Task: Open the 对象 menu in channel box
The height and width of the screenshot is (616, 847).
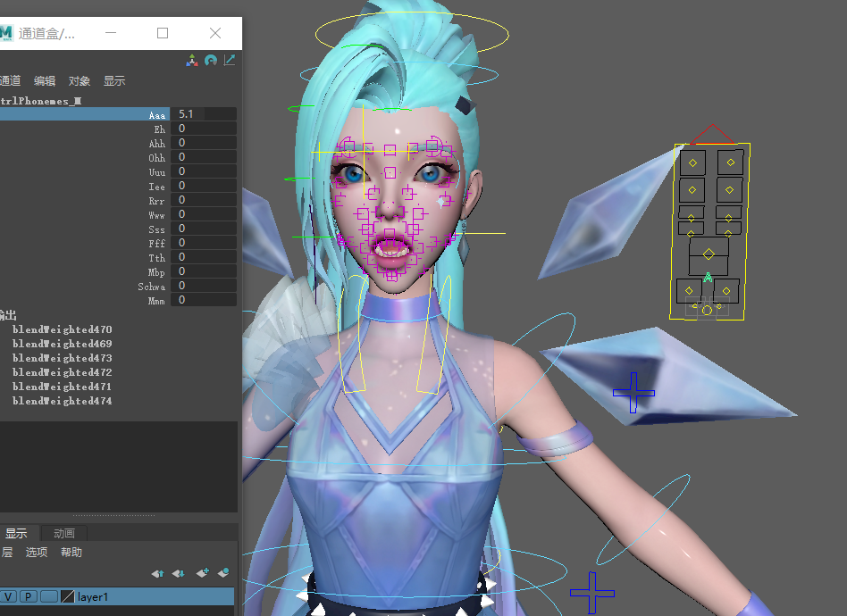Action: 80,80
